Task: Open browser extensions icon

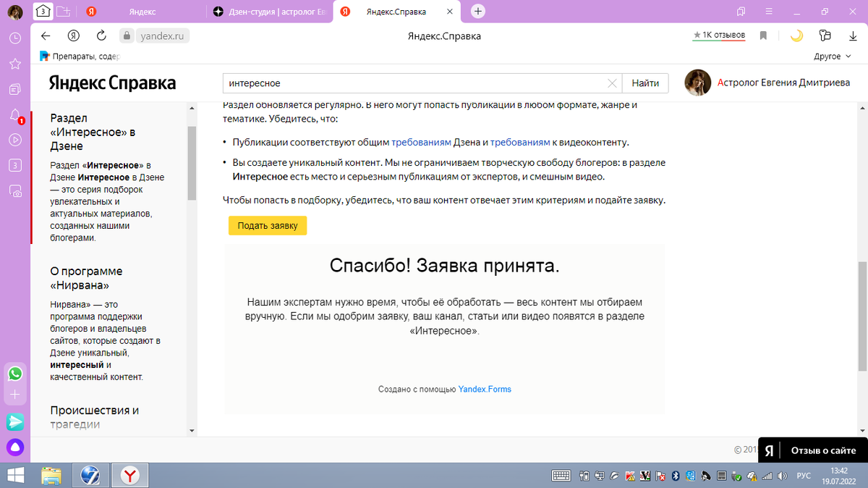Action: coord(825,35)
